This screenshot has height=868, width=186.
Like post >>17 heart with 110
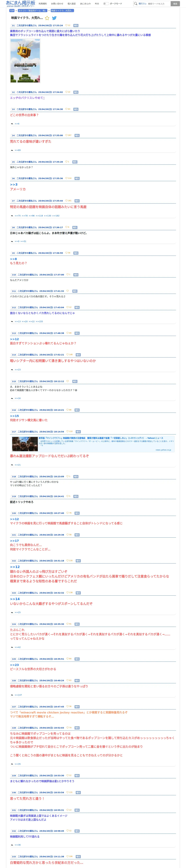click(68, 431)
